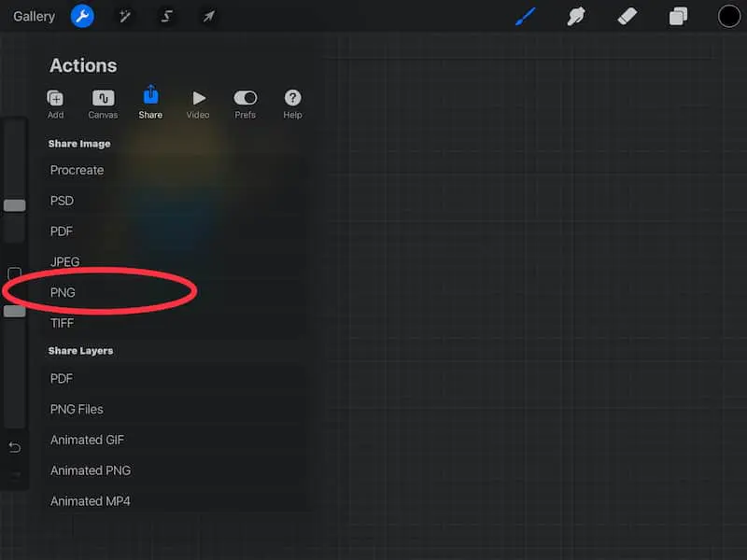Share layers as PNG Files
Screen dimensions: 747x560
coord(175,409)
